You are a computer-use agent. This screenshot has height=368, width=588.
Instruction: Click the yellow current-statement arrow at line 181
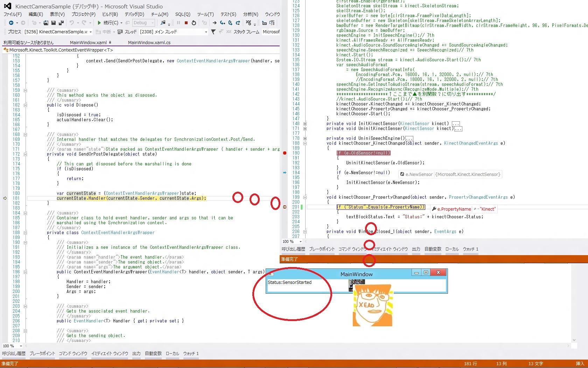[x=5, y=198]
